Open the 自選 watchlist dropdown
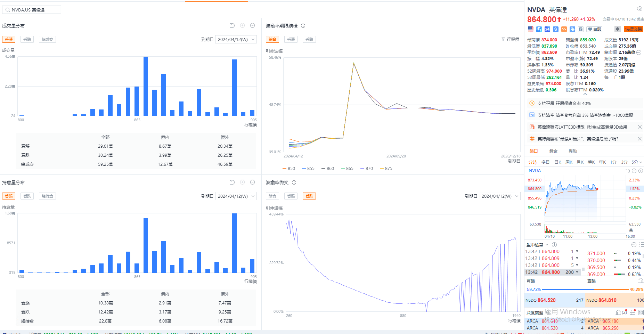Screen dimensions: 644x334 coord(594,29)
